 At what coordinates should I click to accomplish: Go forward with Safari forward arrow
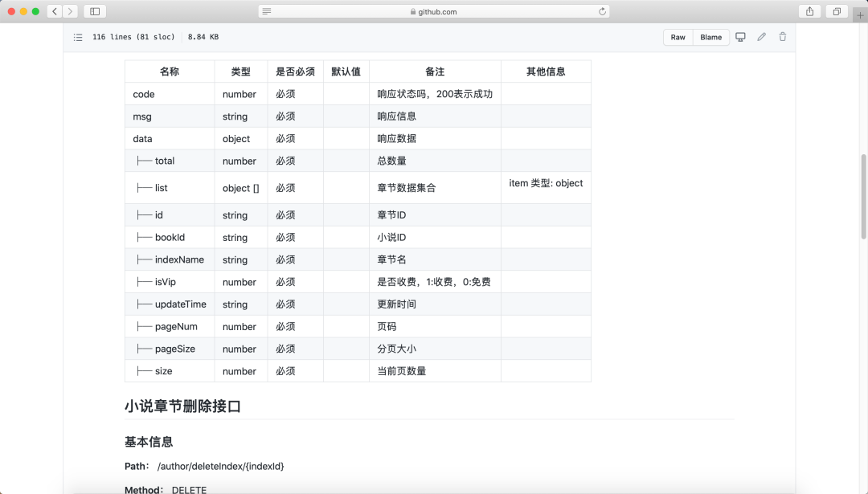[x=70, y=11]
